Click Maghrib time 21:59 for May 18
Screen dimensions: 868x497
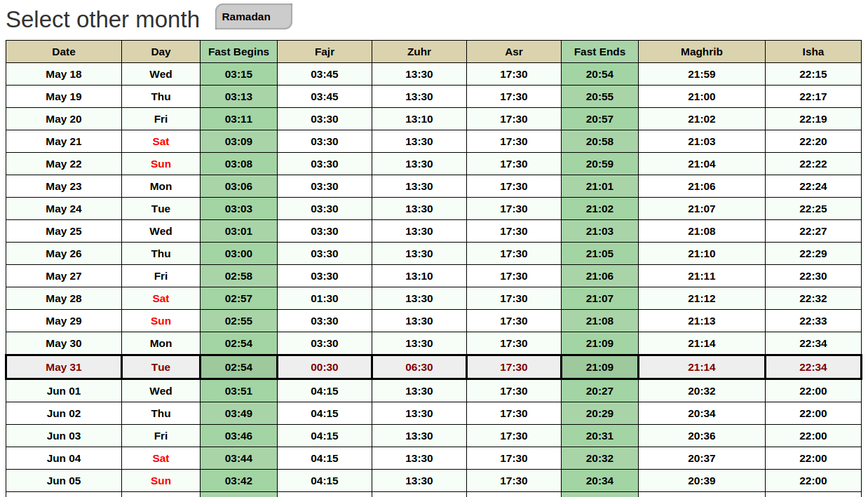[701, 74]
